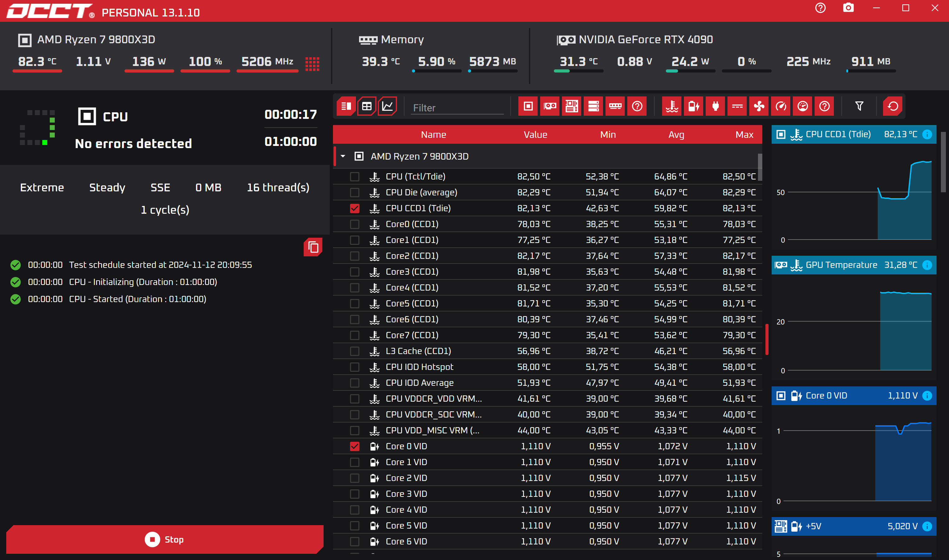This screenshot has width=949, height=560.
Task: Sort by the Max column header
Action: [x=744, y=135]
